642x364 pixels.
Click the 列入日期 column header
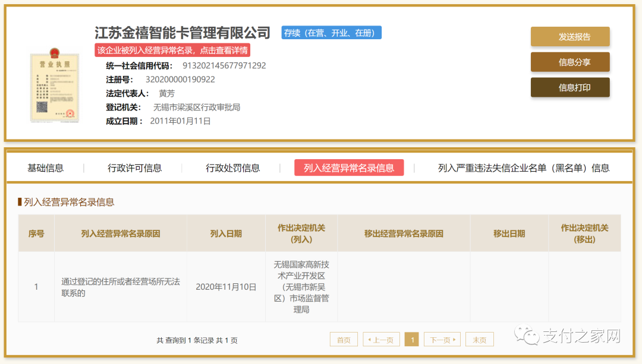(x=226, y=233)
